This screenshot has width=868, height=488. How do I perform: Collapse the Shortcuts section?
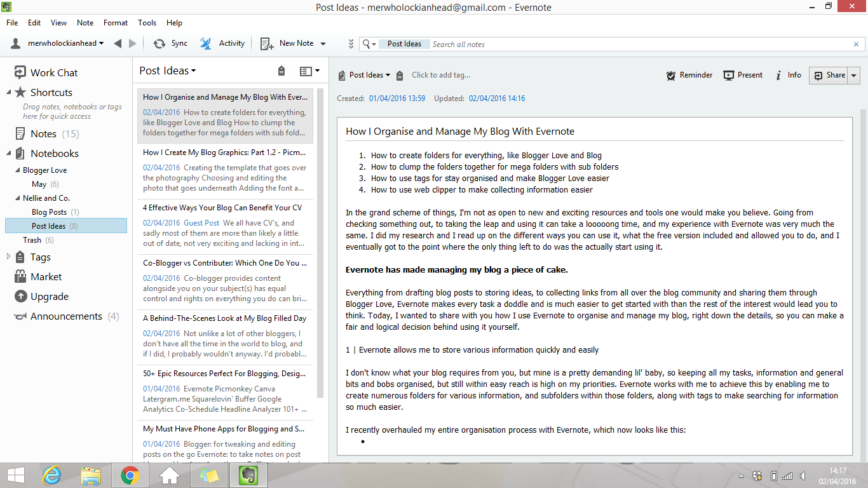[9, 92]
